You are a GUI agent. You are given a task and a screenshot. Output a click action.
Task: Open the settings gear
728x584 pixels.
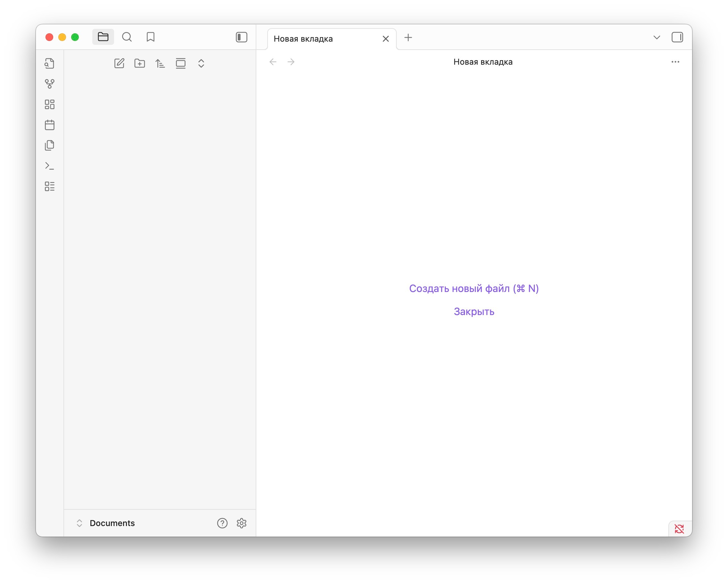coord(241,523)
